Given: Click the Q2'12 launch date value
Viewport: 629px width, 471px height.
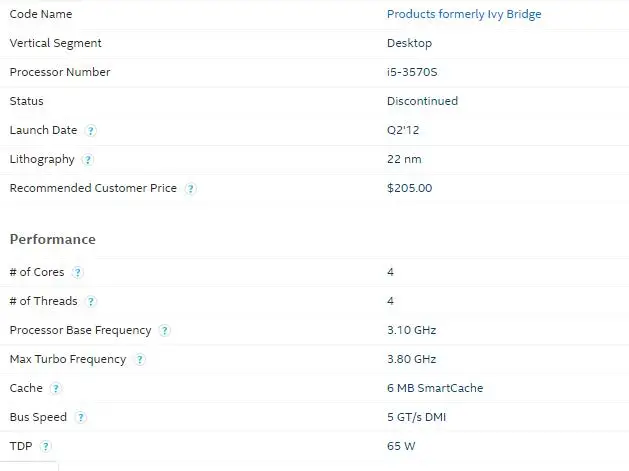Looking at the screenshot, I should pos(403,130).
